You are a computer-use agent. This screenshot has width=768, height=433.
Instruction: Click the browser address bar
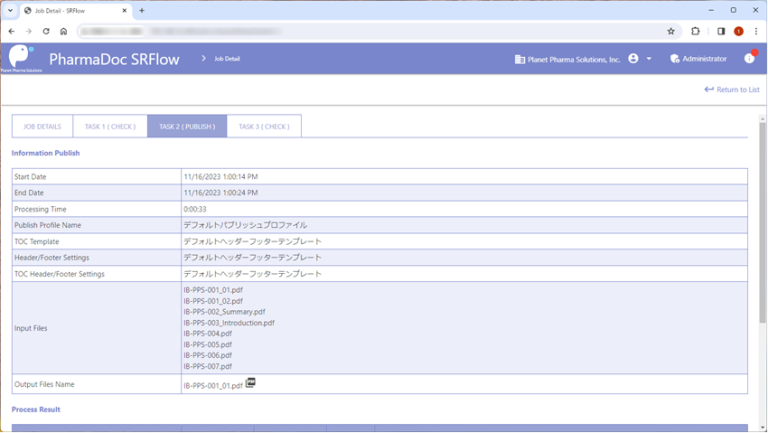pyautogui.click(x=360, y=31)
